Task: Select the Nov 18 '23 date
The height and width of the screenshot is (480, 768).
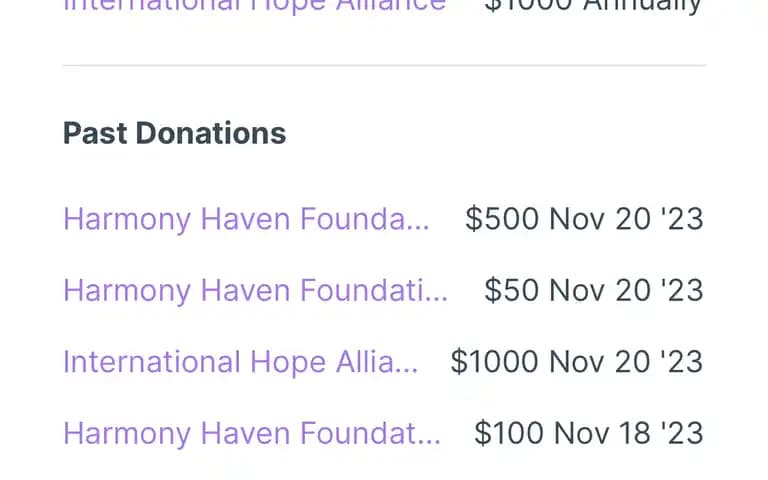Action: point(629,433)
